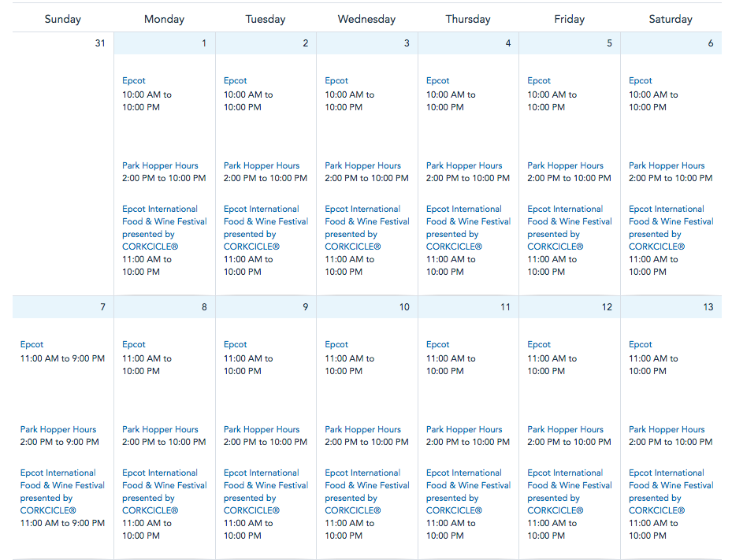Viewport: 732px width, 560px height.
Task: Open Food & Wine Festival link on Thursday the 11th
Action: [x=468, y=485]
